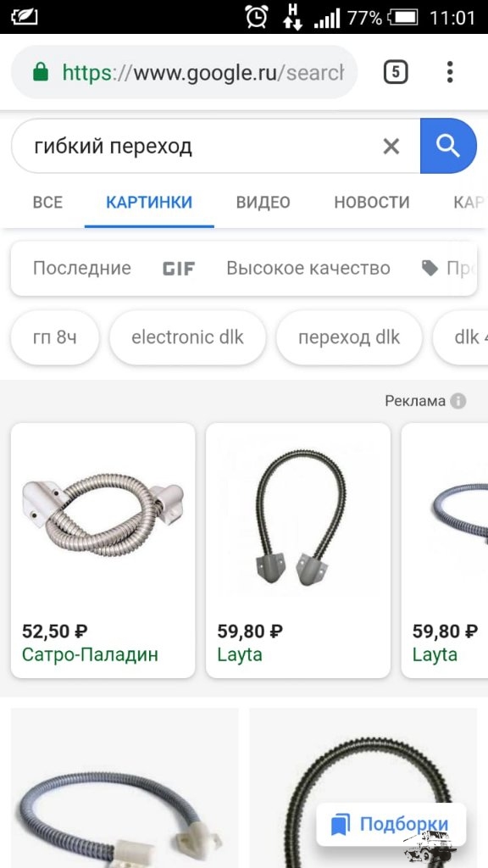Open the НОВОСТИ tab
This screenshot has height=868, width=488.
pyautogui.click(x=372, y=203)
